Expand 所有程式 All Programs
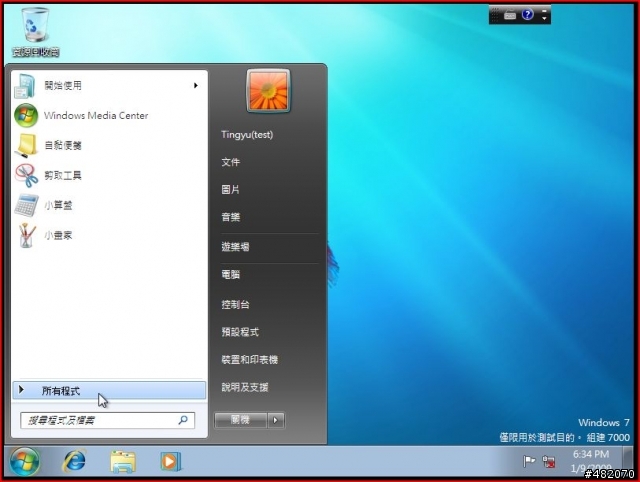 click(109, 391)
